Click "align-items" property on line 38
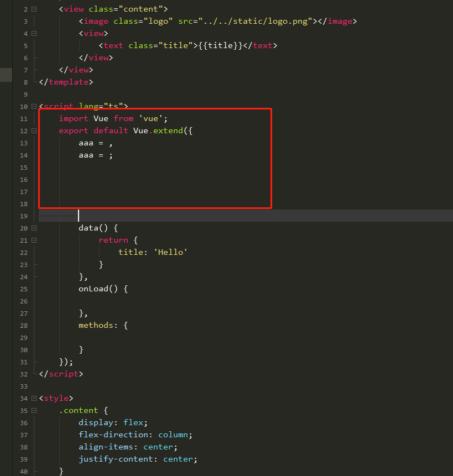Image resolution: width=453 pixels, height=476 pixels. [106, 447]
